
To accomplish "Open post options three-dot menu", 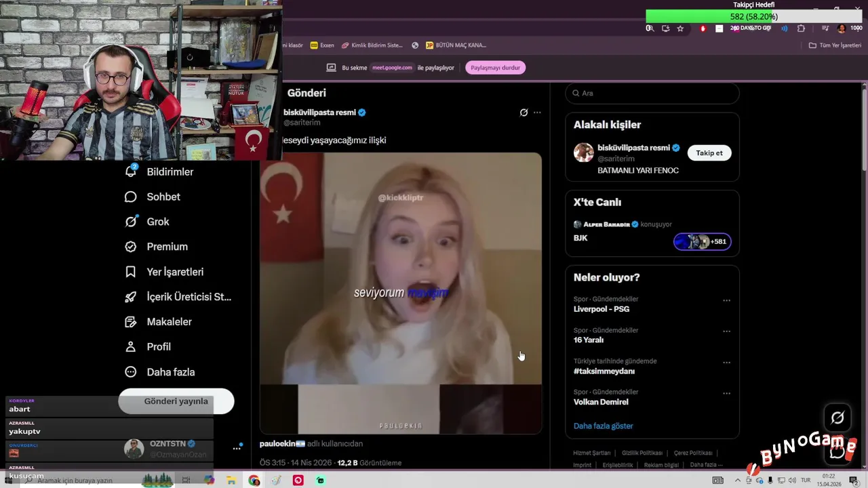I will tap(537, 113).
